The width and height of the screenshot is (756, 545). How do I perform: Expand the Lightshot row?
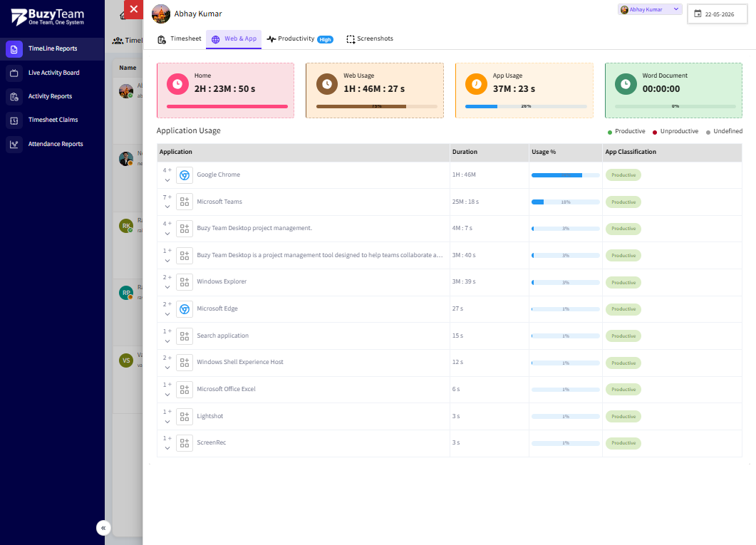click(x=167, y=422)
